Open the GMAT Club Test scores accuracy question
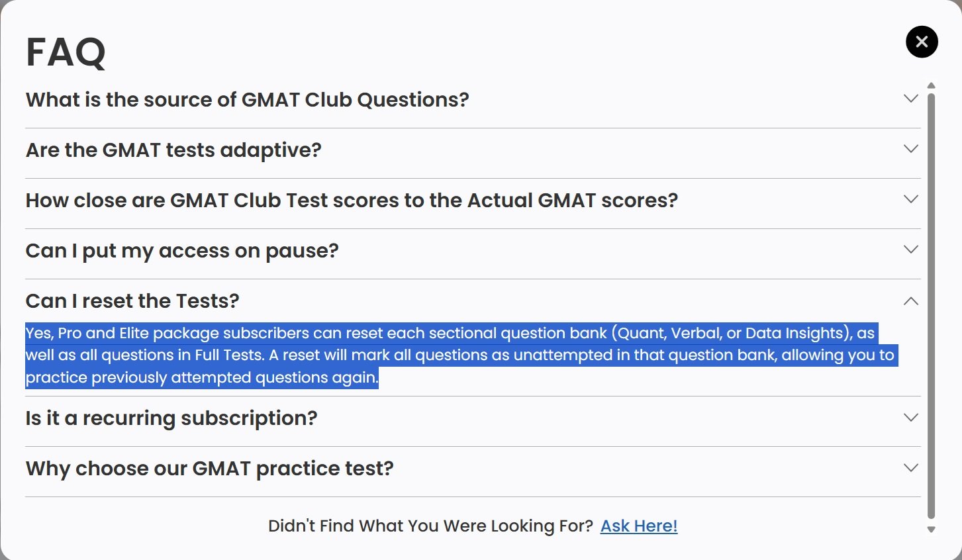 click(352, 201)
